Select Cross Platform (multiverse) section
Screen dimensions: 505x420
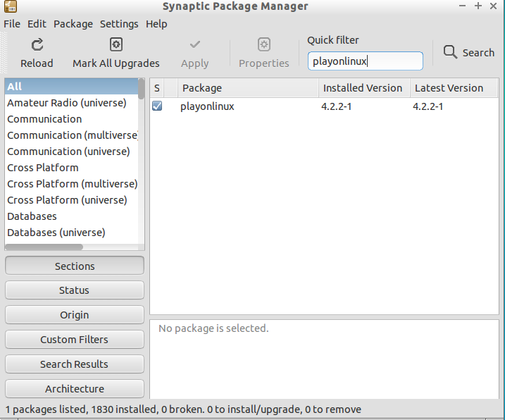(72, 184)
